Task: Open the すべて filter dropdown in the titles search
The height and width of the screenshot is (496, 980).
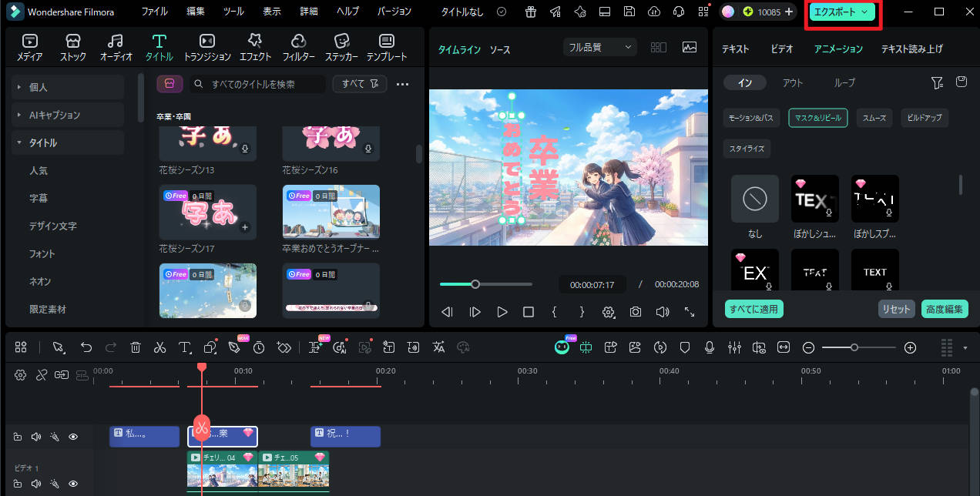Action: (359, 83)
